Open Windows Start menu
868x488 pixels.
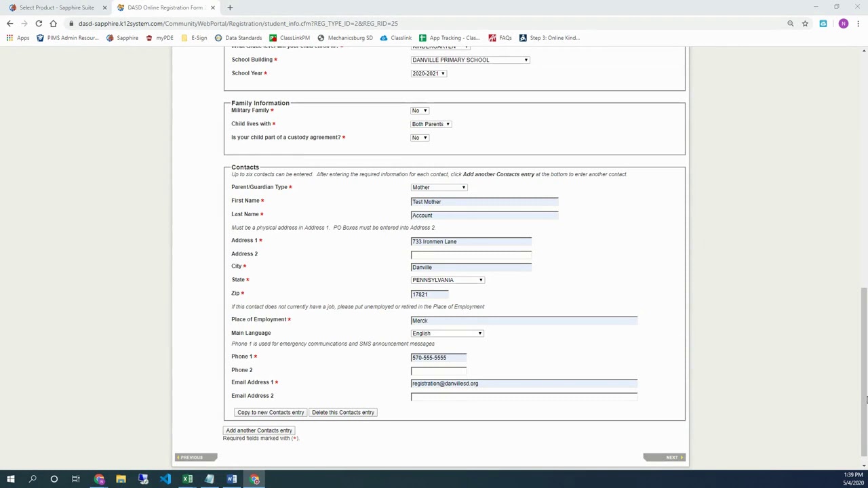click(10, 479)
